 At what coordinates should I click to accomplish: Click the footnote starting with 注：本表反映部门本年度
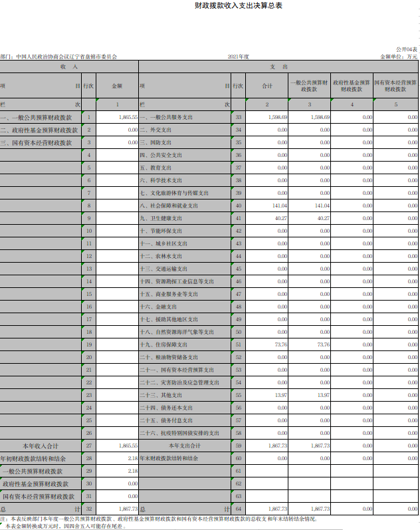pos(159,519)
